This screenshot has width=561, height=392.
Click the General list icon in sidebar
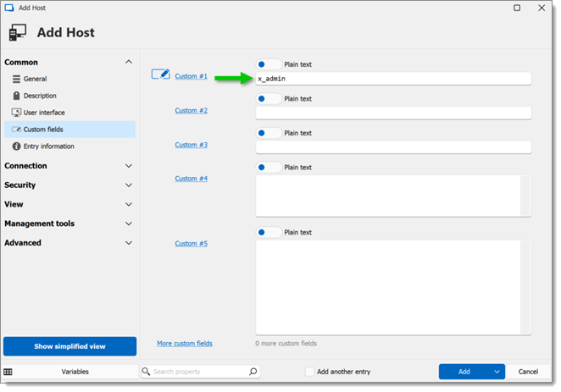coord(16,79)
